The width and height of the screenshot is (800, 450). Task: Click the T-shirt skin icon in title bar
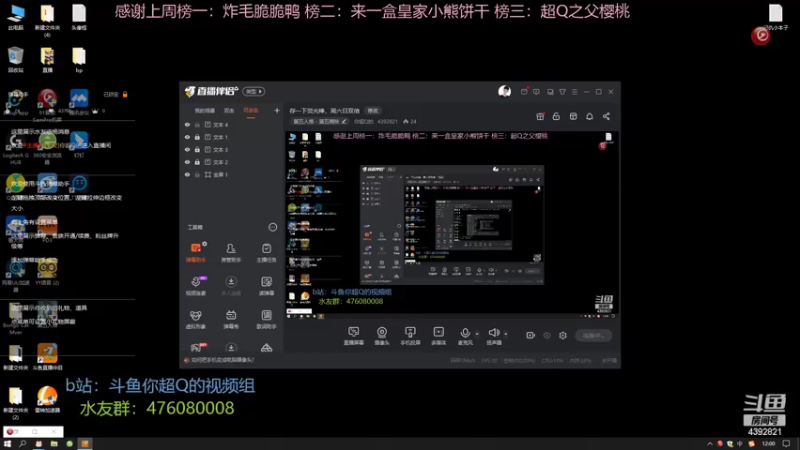pyautogui.click(x=562, y=92)
